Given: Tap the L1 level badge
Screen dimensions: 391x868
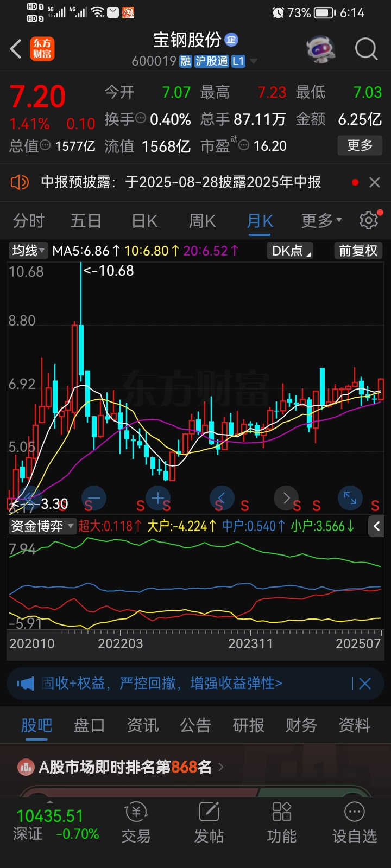Looking at the screenshot, I should 238,61.
